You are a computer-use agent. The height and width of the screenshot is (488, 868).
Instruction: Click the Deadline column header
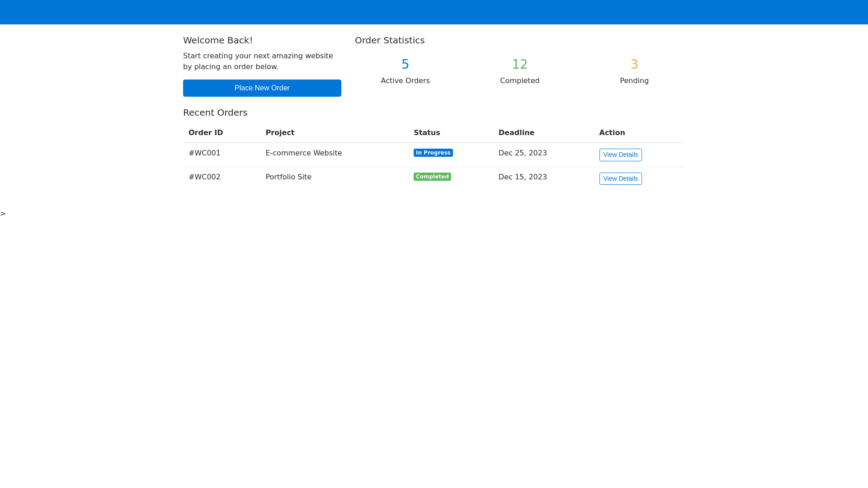click(x=516, y=133)
